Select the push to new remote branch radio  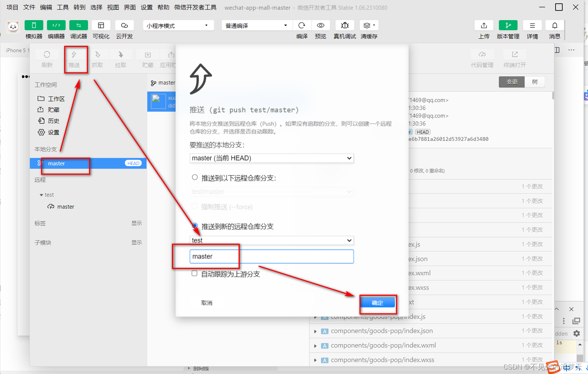[195, 226]
